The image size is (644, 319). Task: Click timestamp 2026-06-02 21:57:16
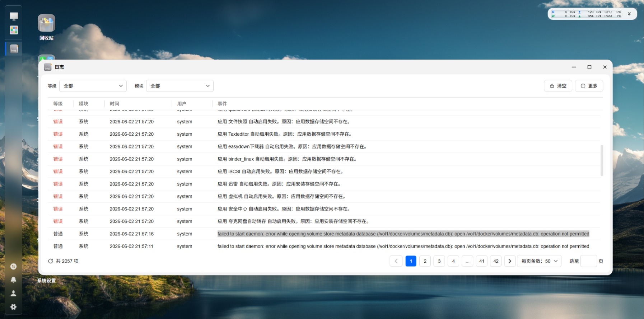pyautogui.click(x=132, y=234)
